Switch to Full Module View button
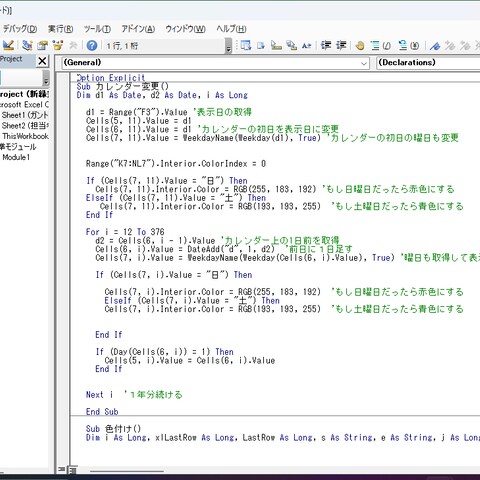This screenshot has width=480, height=480. pyautogui.click(x=73, y=470)
